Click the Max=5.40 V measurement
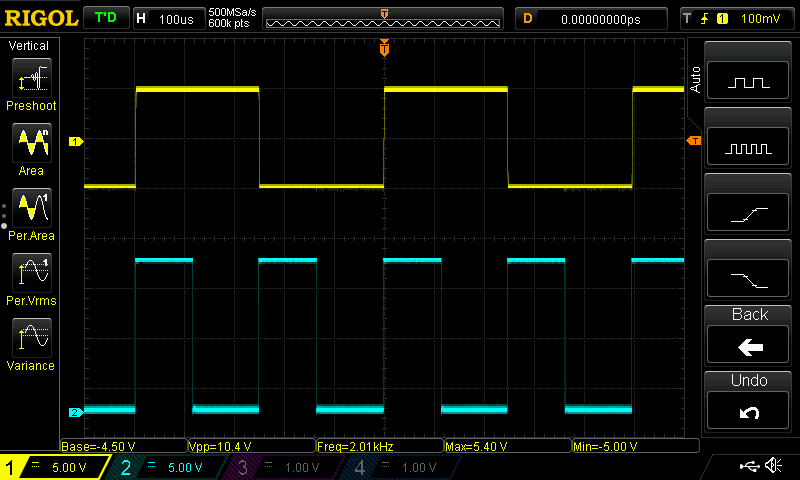Image resolution: width=800 pixels, height=480 pixels. (x=508, y=446)
